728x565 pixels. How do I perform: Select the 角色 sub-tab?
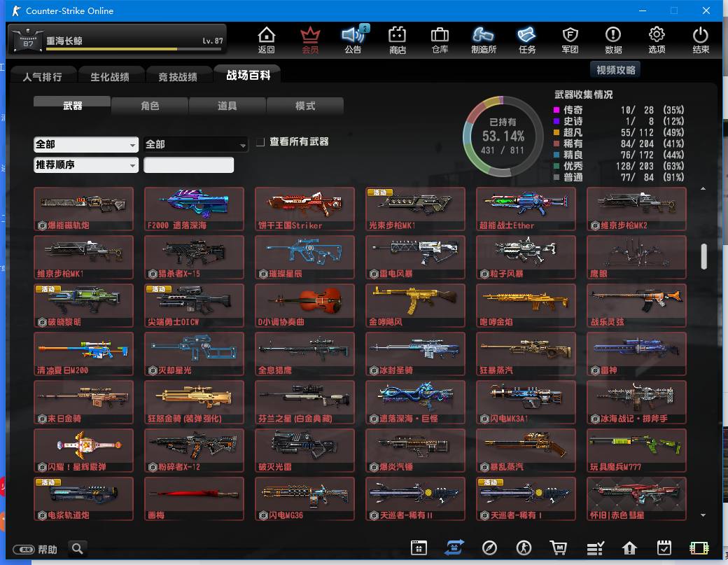[150, 106]
